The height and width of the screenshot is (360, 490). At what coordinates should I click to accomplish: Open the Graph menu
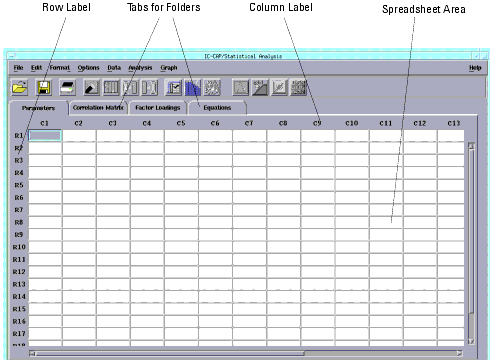169,68
